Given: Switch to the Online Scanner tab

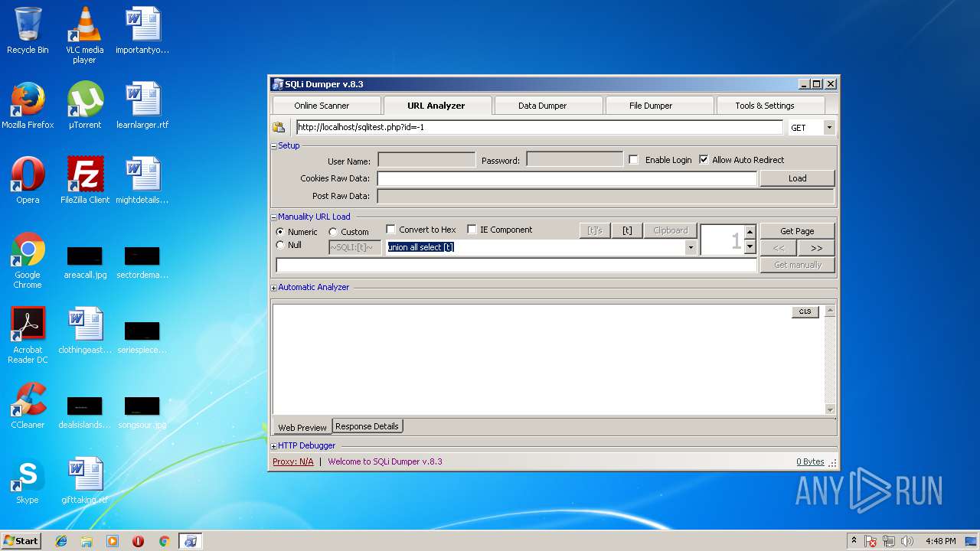Looking at the screenshot, I should tap(327, 106).
